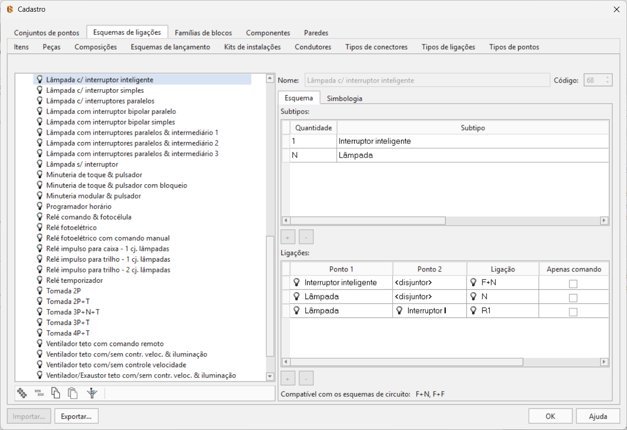The image size is (627, 430).
Task: Switch to the Simbologia tab
Action: (344, 98)
